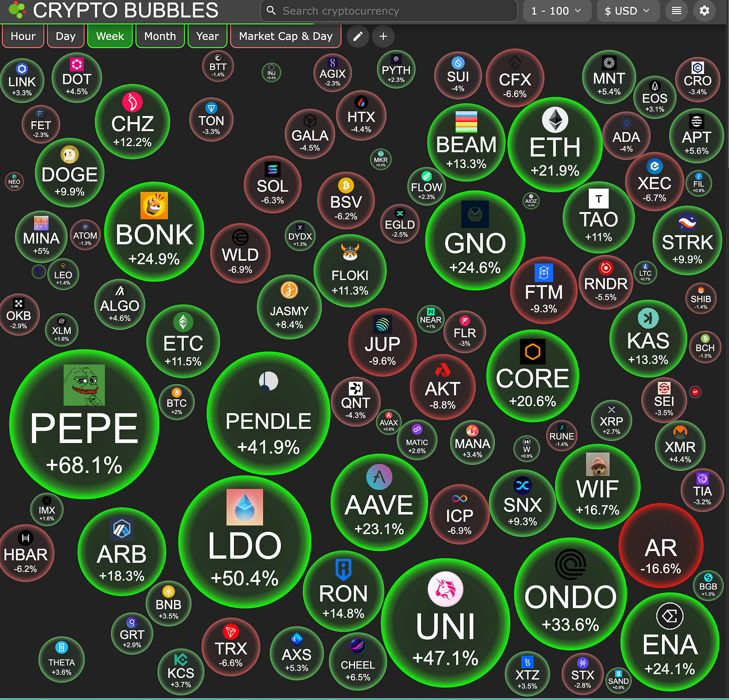Select the CFX bubble
The width and height of the screenshot is (729, 700).
pos(515,78)
